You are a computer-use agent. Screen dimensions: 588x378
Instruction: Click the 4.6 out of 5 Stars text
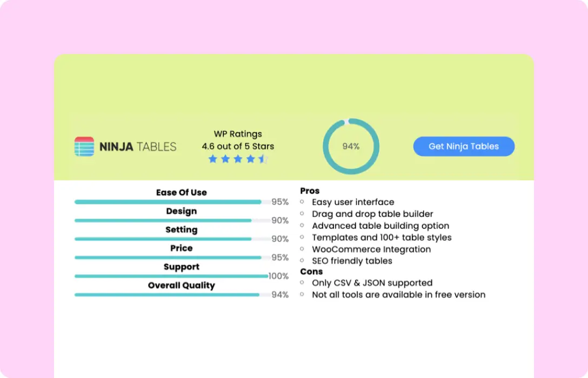(238, 146)
